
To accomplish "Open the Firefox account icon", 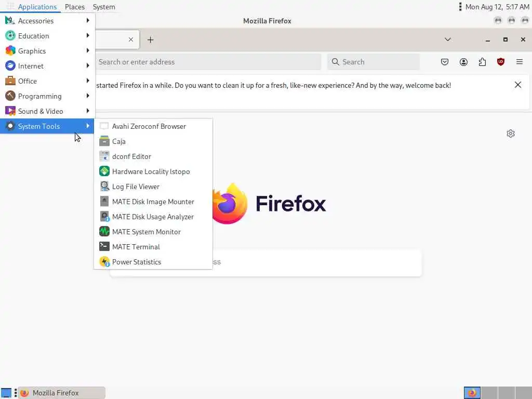I will (x=463, y=62).
